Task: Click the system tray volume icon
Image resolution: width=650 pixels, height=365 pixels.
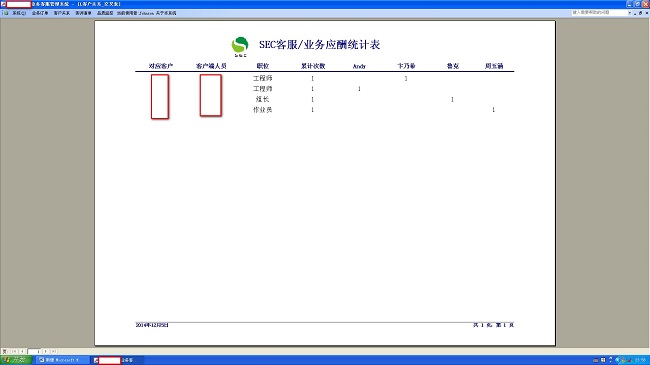Action: [617, 360]
